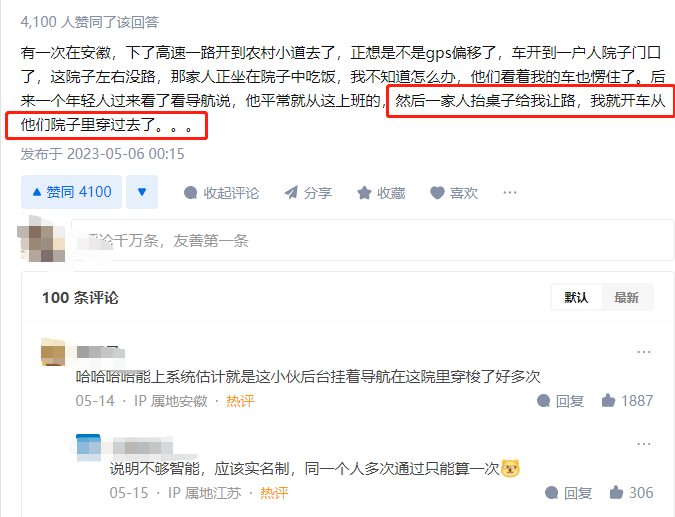Focus the comment input box
675x517 pixels.
point(373,240)
